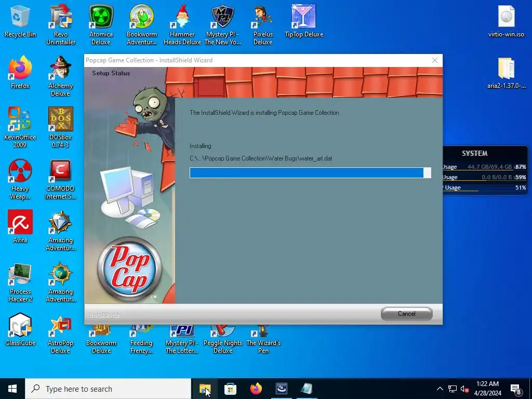532x399 pixels.
Task: Click the SYSTEM widget title
Action: point(474,153)
